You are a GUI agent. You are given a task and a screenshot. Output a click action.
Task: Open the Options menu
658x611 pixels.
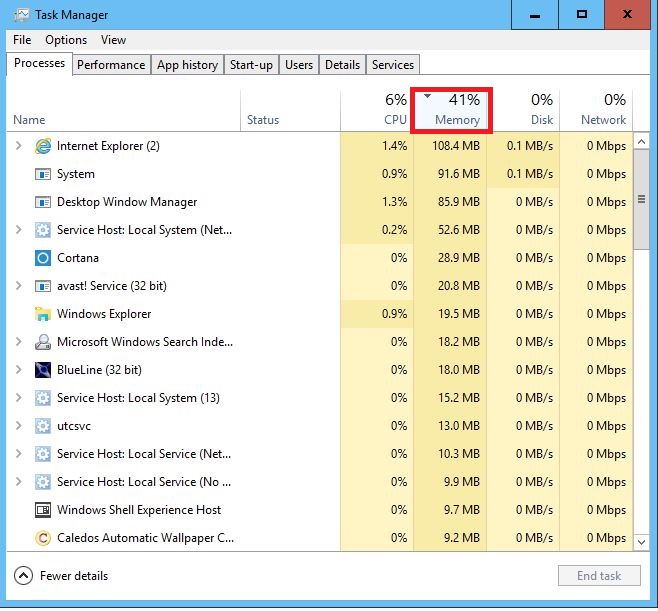tap(66, 40)
